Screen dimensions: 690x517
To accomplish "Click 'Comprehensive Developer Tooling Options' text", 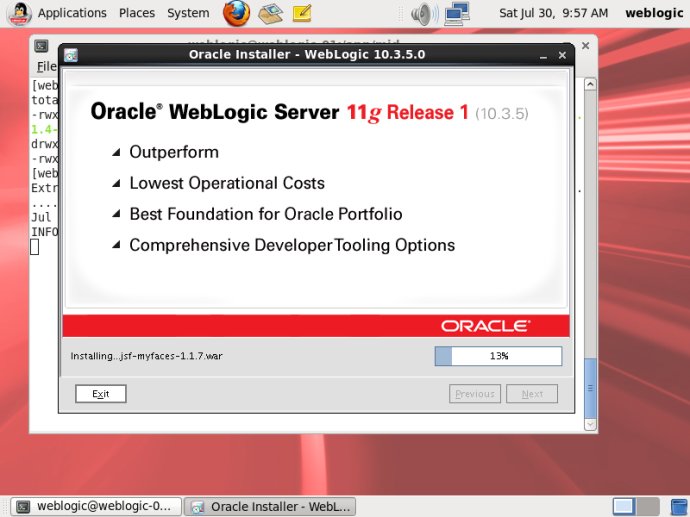I will [x=292, y=246].
